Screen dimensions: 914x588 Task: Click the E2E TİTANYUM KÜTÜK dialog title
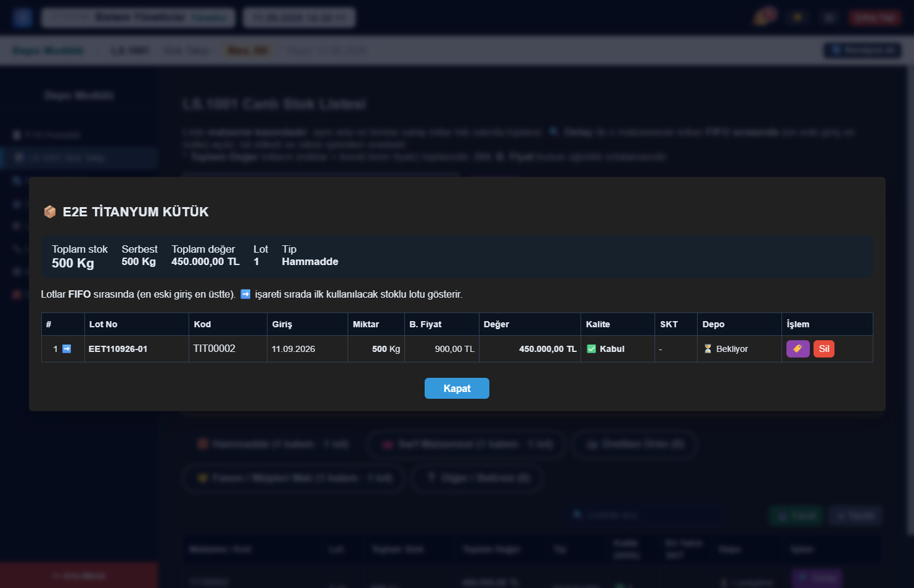[x=136, y=212]
